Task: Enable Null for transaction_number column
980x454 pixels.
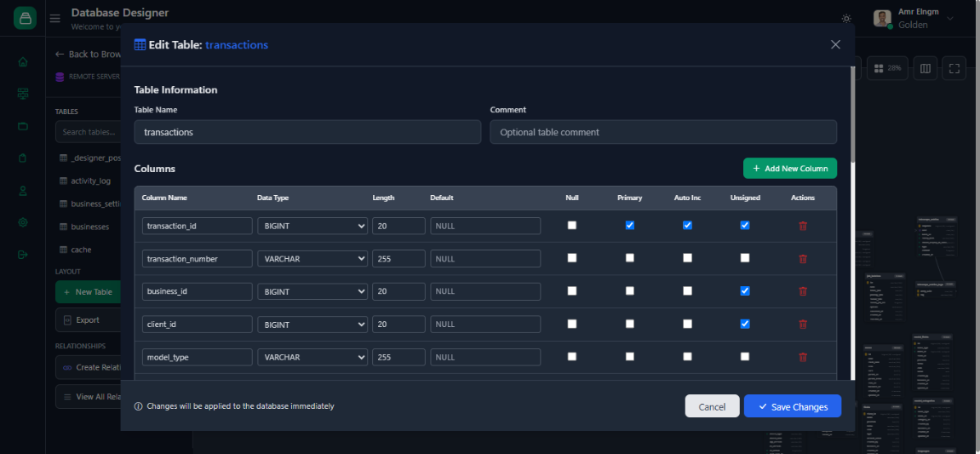Action: [572, 258]
